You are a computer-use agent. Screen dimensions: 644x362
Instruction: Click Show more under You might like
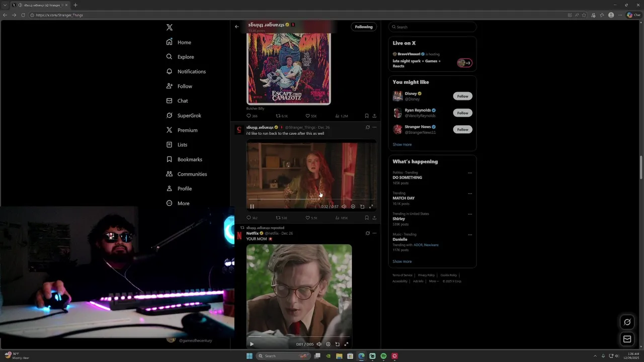pos(402,144)
